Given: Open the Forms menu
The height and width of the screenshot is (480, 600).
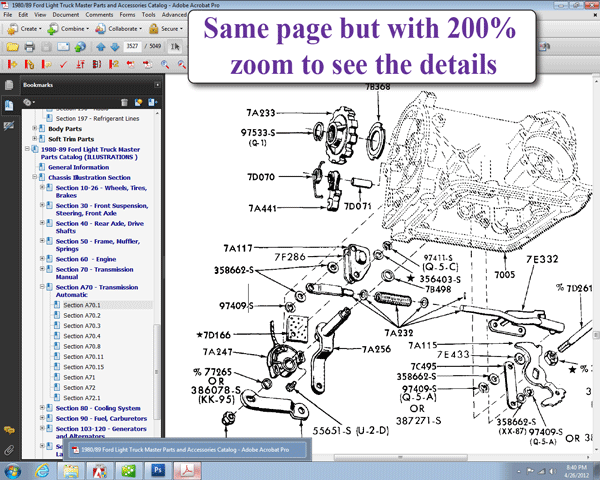Looking at the screenshot, I should 127,15.
